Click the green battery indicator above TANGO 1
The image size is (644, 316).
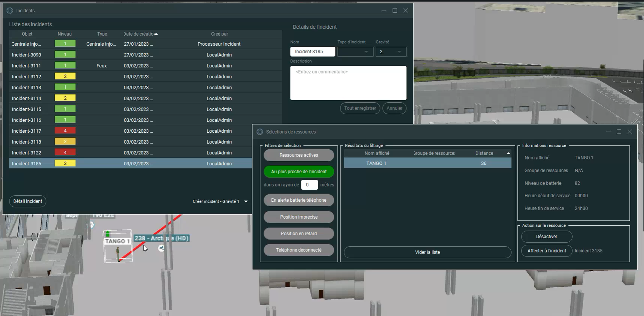point(108,234)
